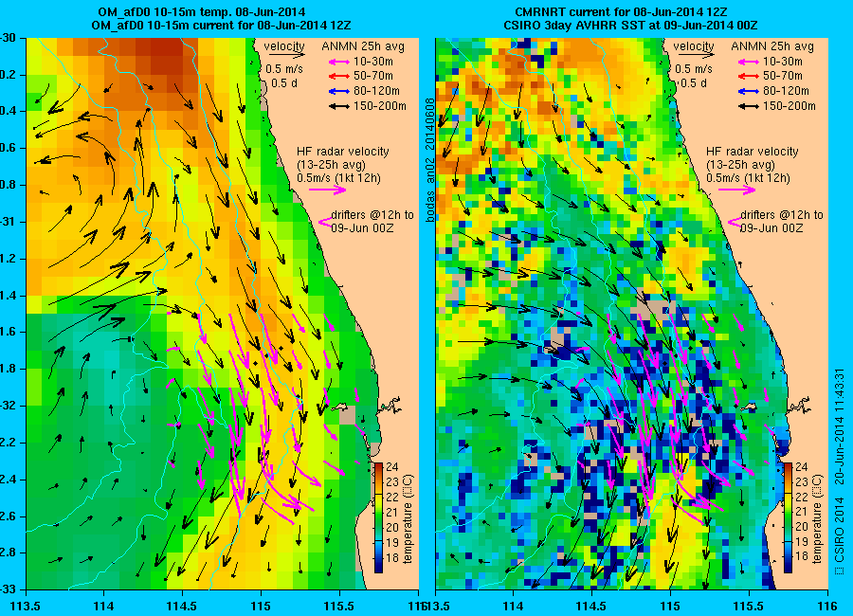Click blue 80-120m legend arrow in right panel
Image resolution: width=853 pixels, height=616 pixels.
click(749, 91)
